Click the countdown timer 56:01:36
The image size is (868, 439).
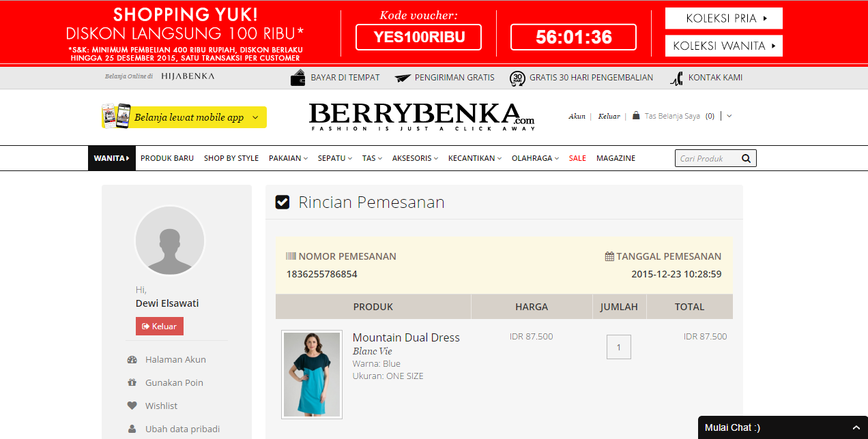pyautogui.click(x=573, y=37)
